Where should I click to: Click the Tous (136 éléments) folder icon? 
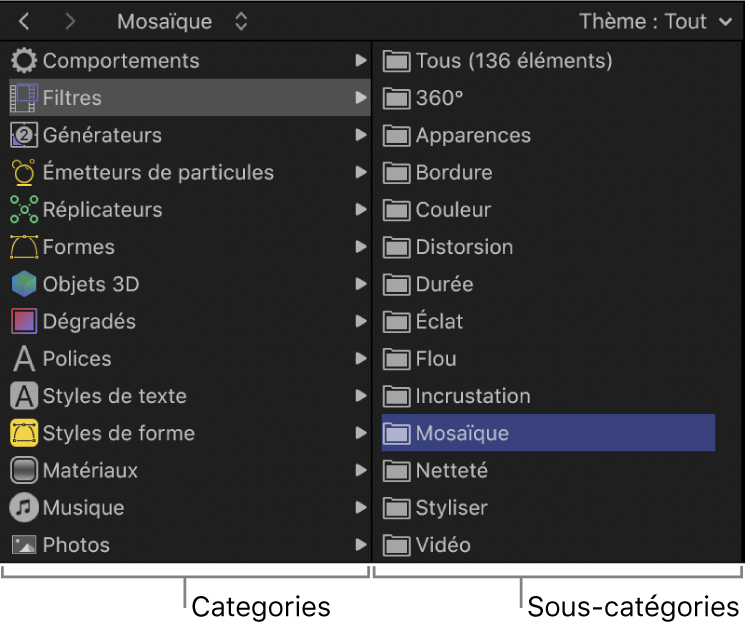coord(397,61)
